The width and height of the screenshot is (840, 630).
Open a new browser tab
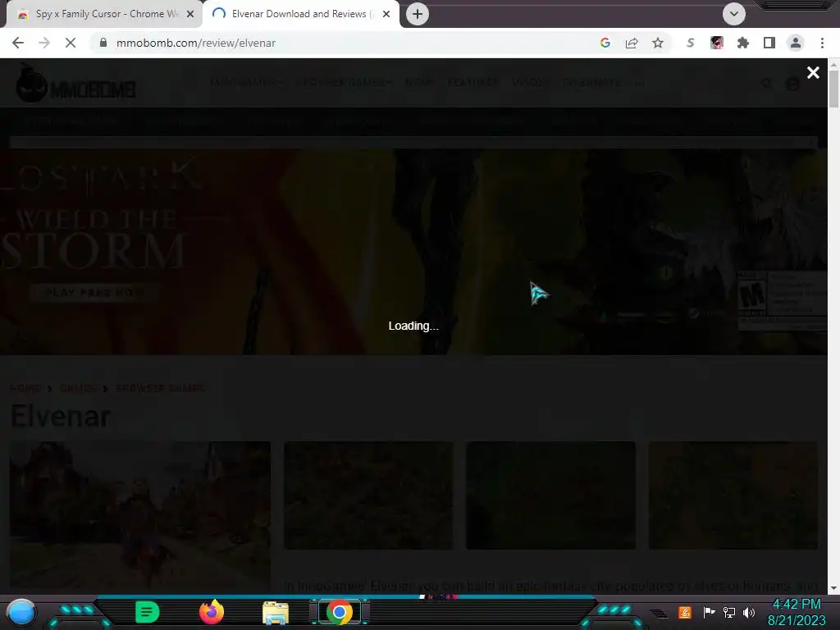click(418, 14)
